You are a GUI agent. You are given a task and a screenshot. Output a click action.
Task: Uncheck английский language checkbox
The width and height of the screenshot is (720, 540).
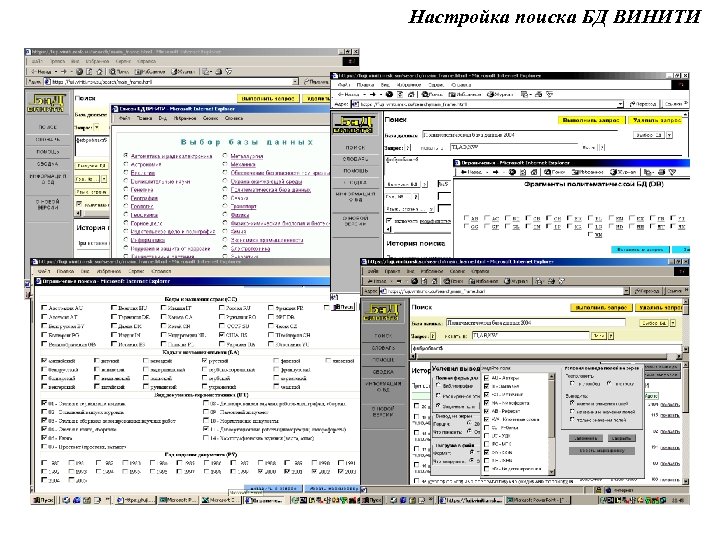coord(45,360)
